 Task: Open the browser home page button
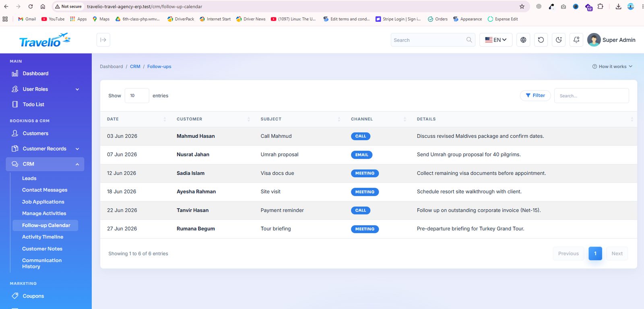pyautogui.click(x=43, y=6)
